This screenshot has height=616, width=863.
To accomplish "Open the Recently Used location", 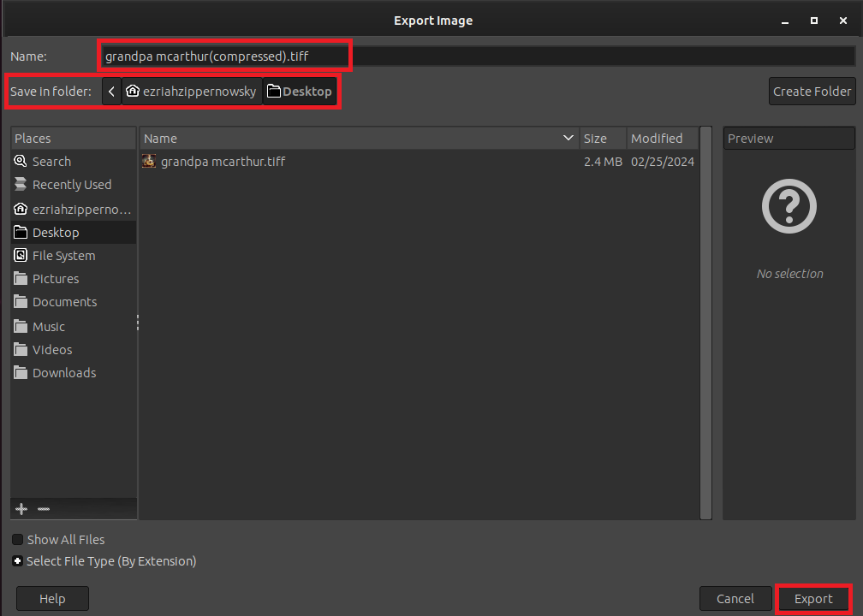I will point(70,184).
